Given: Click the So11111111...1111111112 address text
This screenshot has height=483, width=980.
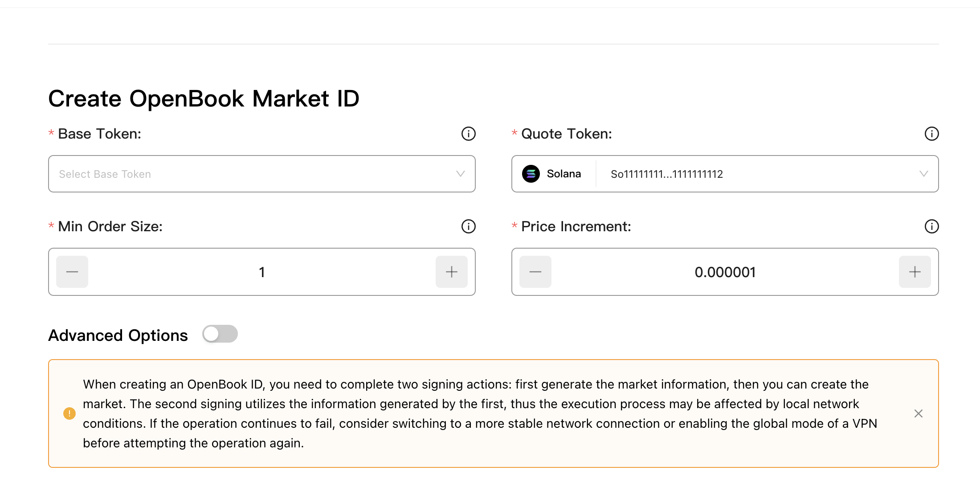Looking at the screenshot, I should point(667,174).
